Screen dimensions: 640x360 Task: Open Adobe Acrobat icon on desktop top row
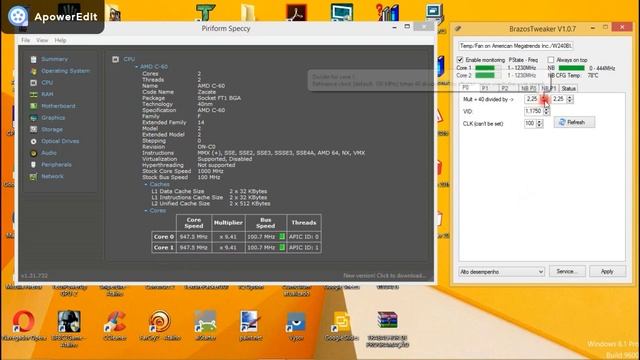point(296,12)
